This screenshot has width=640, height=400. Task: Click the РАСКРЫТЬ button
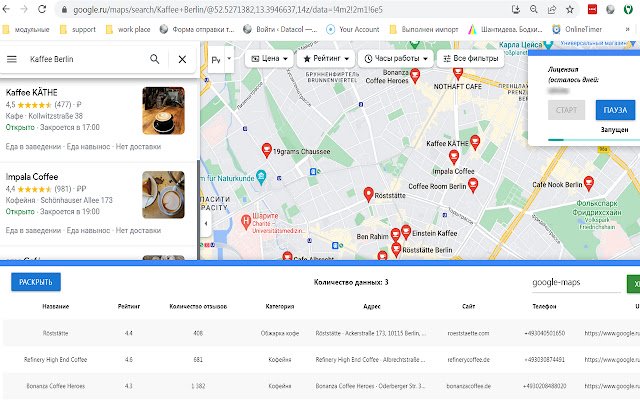[x=36, y=282]
